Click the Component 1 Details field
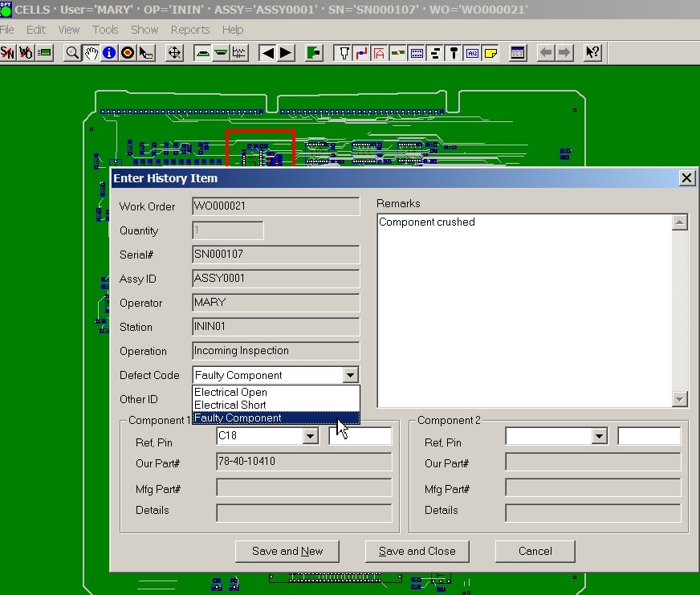Viewport: 700px width, 595px height. point(304,513)
